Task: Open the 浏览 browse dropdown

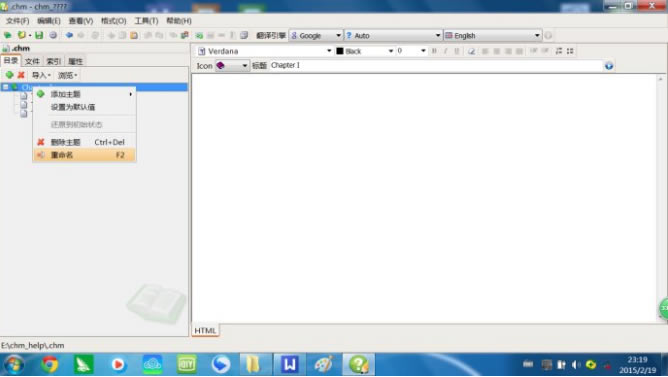Action: [x=68, y=75]
